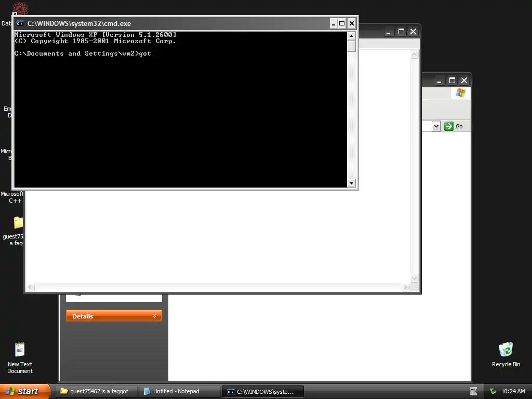The height and width of the screenshot is (399, 532).
Task: Select the New Text Document desktop icon
Action: pyautogui.click(x=20, y=358)
